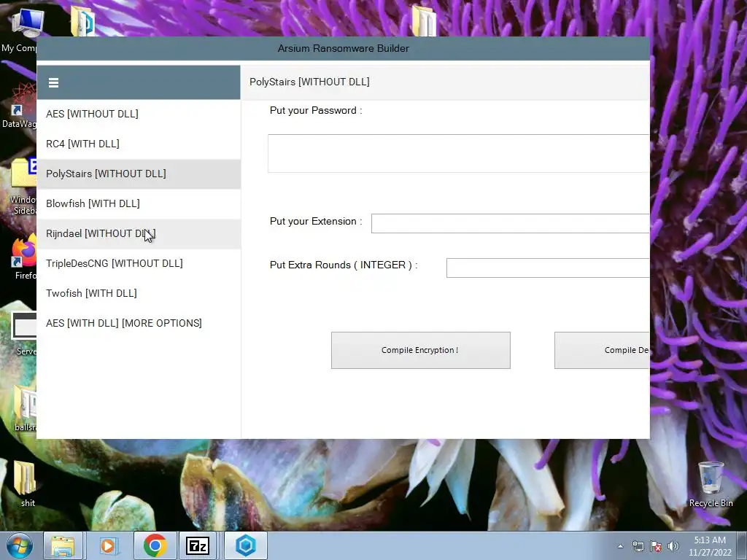Image resolution: width=747 pixels, height=560 pixels.
Task: Show hidden system tray icons arrow
Action: 620,546
